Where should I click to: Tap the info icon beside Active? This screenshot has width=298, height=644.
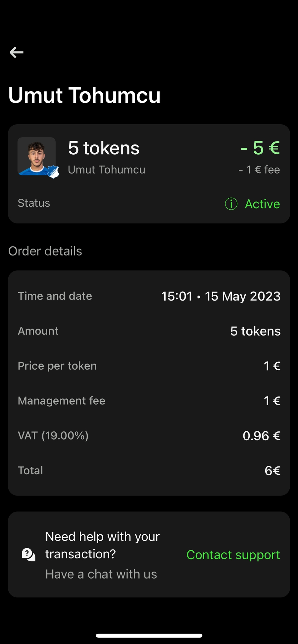[x=231, y=204]
